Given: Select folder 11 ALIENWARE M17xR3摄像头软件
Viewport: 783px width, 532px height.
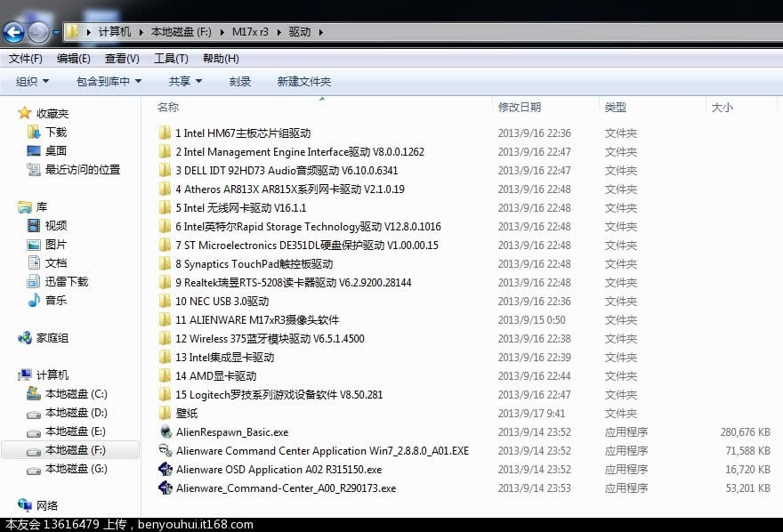Looking at the screenshot, I should pos(249,320).
